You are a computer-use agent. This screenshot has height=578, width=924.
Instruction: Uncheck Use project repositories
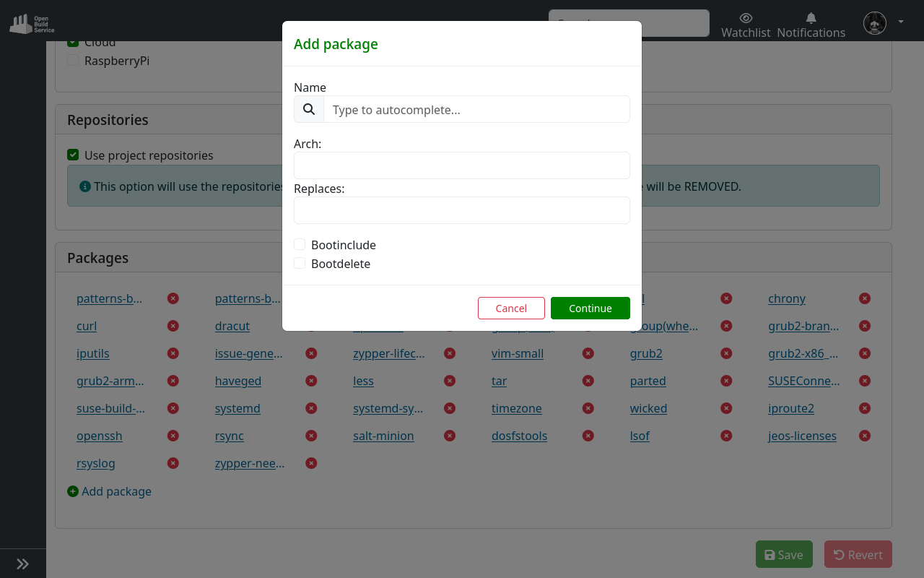coord(73,154)
